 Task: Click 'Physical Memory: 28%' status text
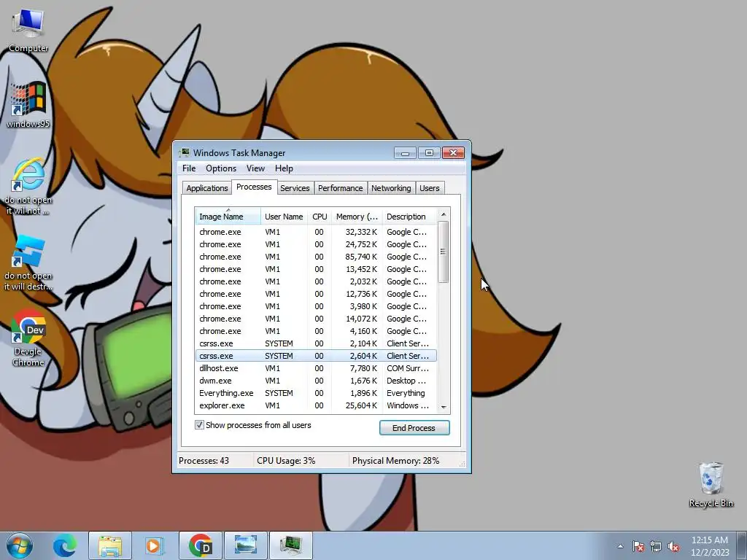tap(395, 461)
